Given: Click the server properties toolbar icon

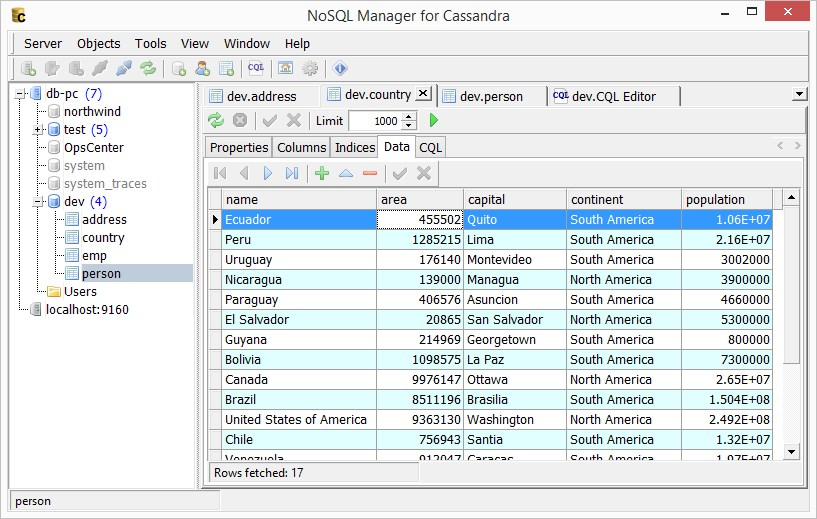Looking at the screenshot, I should tap(52, 68).
